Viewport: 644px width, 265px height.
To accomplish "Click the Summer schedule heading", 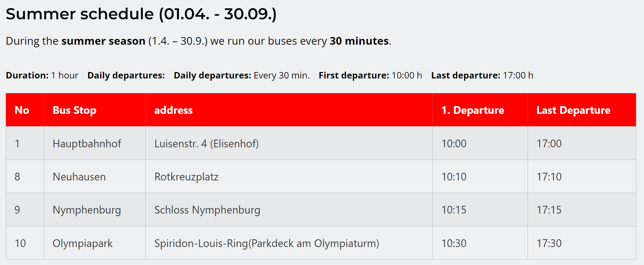I will (141, 14).
